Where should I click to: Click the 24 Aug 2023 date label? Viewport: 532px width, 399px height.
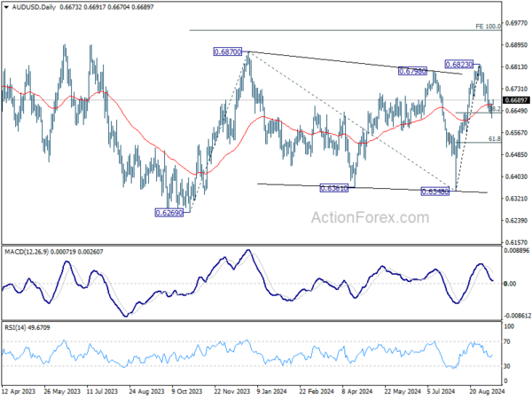(x=147, y=392)
